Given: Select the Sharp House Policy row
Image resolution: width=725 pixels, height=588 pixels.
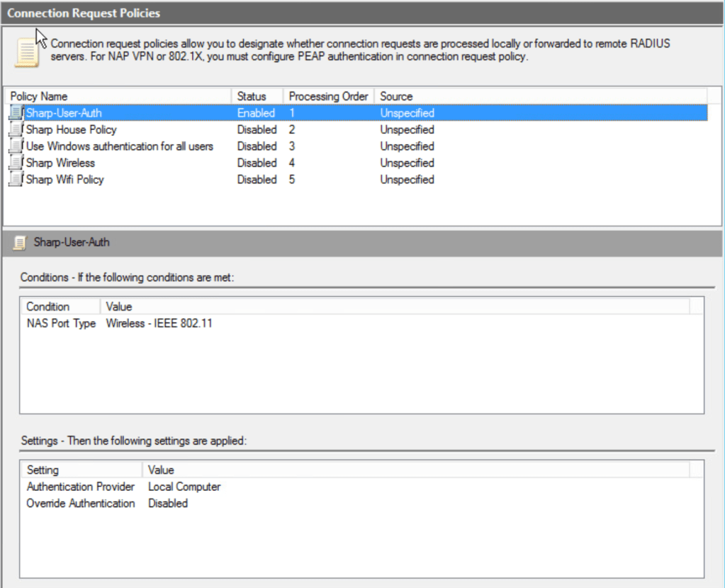Looking at the screenshot, I should coord(72,130).
